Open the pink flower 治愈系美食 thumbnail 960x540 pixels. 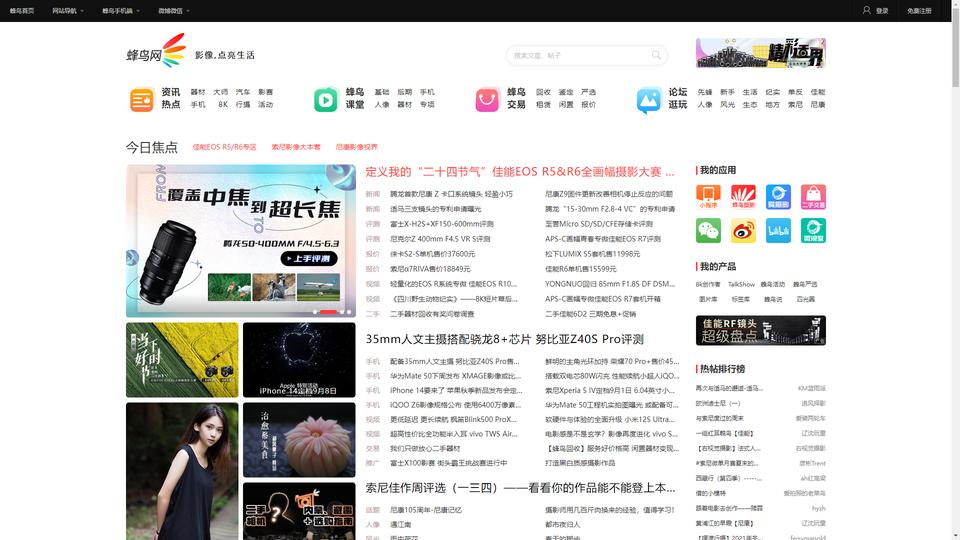coord(299,440)
